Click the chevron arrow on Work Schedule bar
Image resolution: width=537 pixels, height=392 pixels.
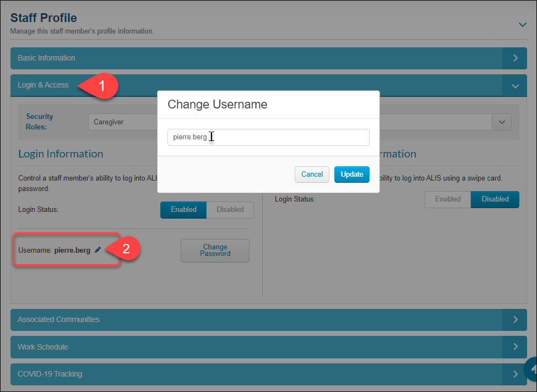(x=515, y=347)
